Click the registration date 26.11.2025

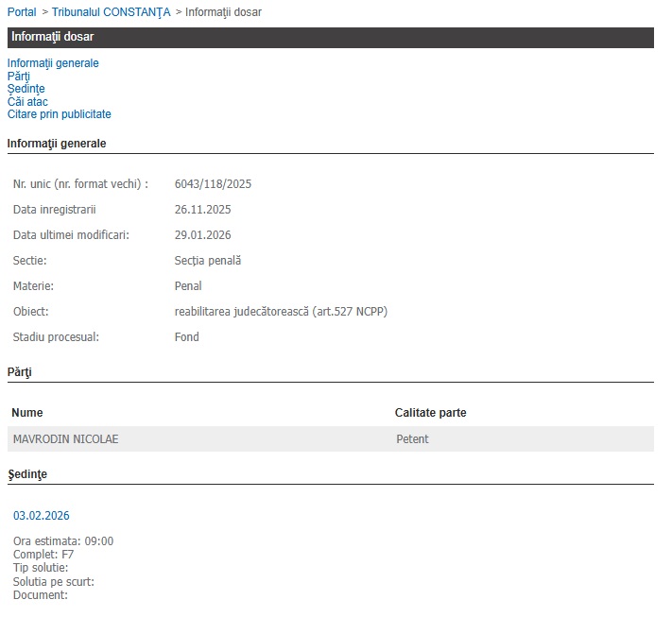[x=203, y=209]
